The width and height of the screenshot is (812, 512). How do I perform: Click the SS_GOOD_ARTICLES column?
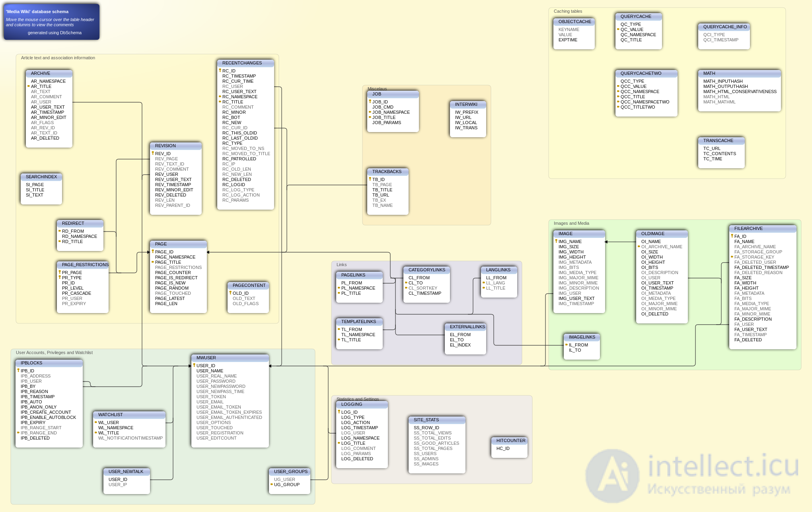coord(436,443)
